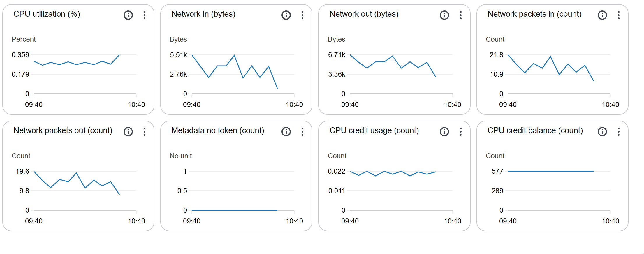Open Network packets in kebab menu
Screen dimensions: 644x254
click(619, 15)
